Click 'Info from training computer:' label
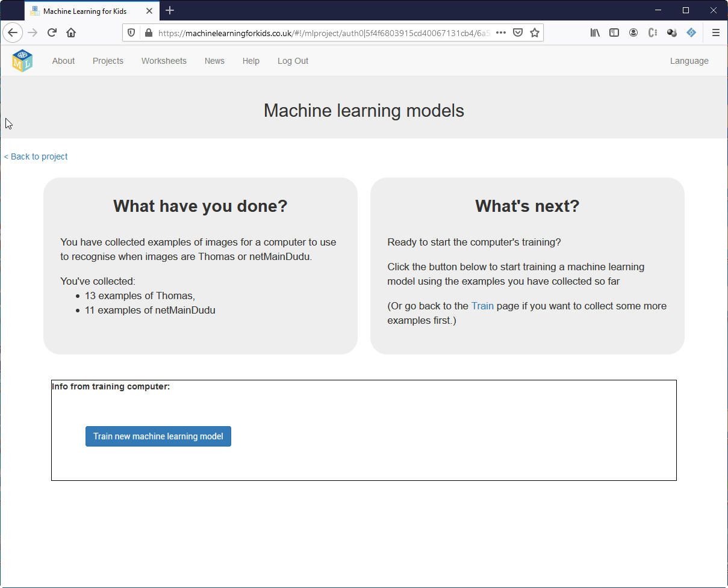 (x=111, y=386)
